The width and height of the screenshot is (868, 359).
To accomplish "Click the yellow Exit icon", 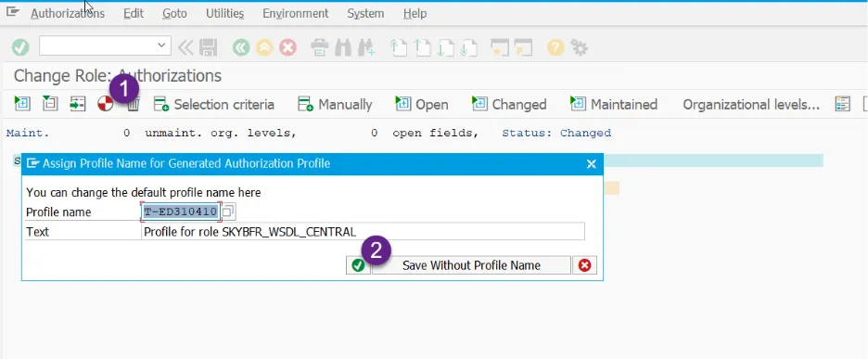I will pyautogui.click(x=264, y=47).
